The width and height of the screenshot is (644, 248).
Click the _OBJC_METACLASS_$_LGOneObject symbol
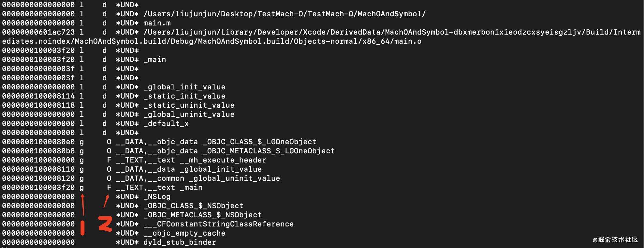269,151
